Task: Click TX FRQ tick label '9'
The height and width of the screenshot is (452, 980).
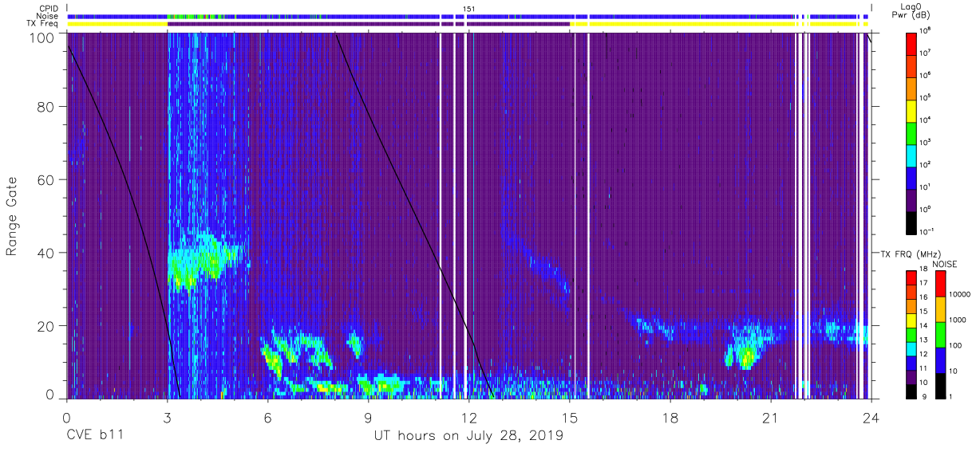Action: [x=923, y=396]
